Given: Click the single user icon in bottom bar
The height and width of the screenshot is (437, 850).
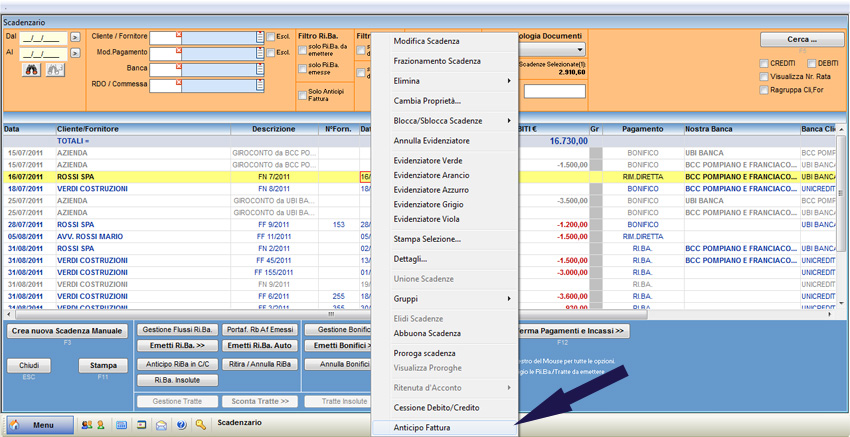Looking at the screenshot, I should tap(100, 425).
